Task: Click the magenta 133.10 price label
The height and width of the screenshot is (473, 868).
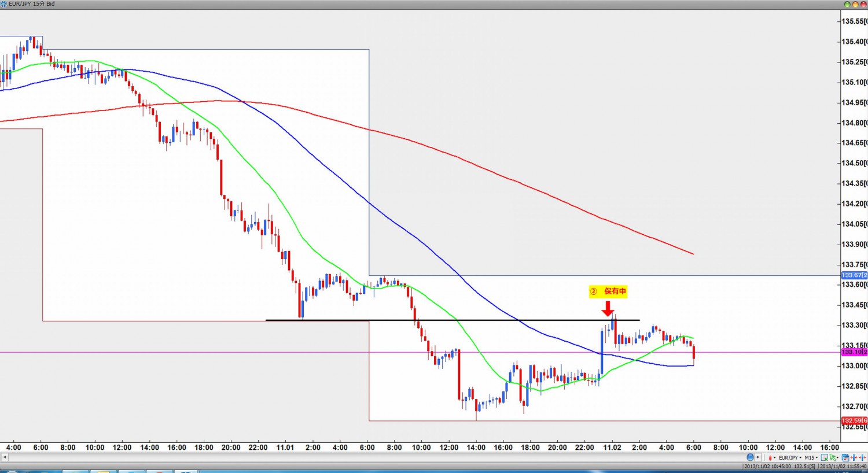Action: click(x=854, y=352)
